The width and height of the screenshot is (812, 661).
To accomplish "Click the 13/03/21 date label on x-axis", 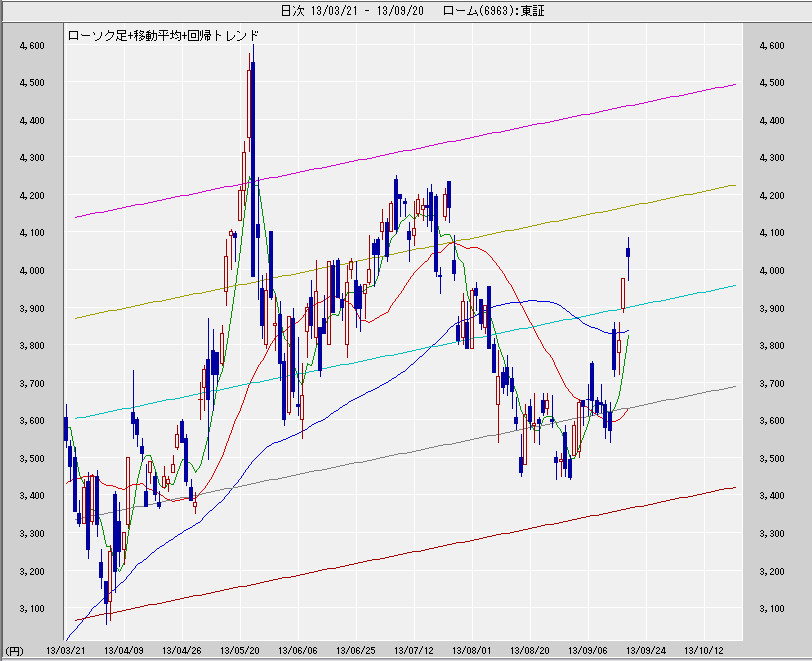I will (64, 650).
